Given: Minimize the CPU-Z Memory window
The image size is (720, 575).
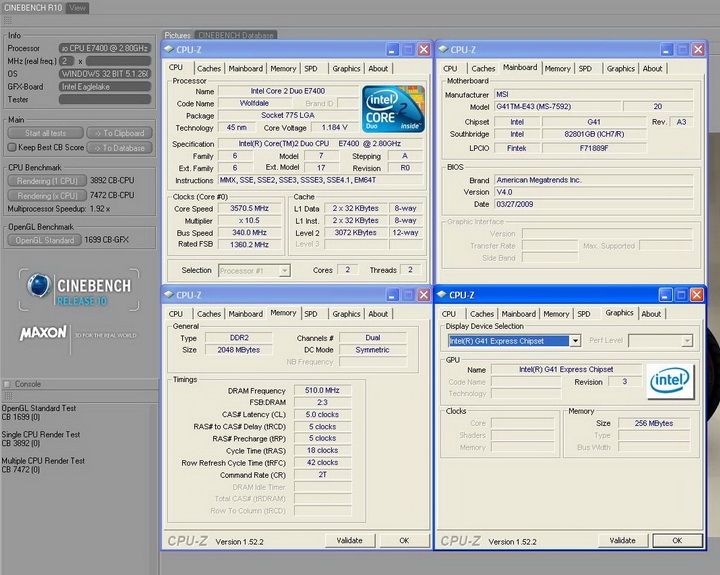Looking at the screenshot, I should pyautogui.click(x=393, y=295).
